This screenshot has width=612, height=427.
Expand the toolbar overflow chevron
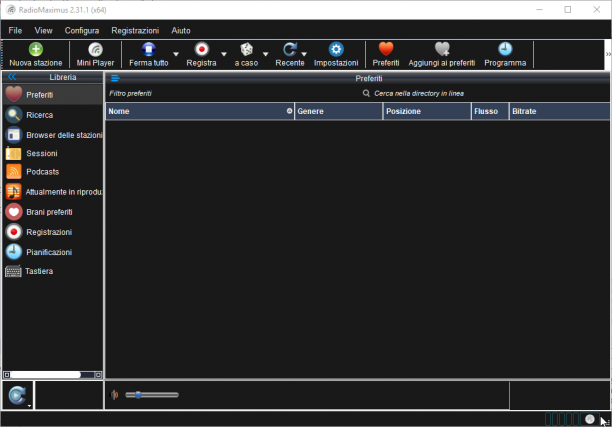point(608,54)
